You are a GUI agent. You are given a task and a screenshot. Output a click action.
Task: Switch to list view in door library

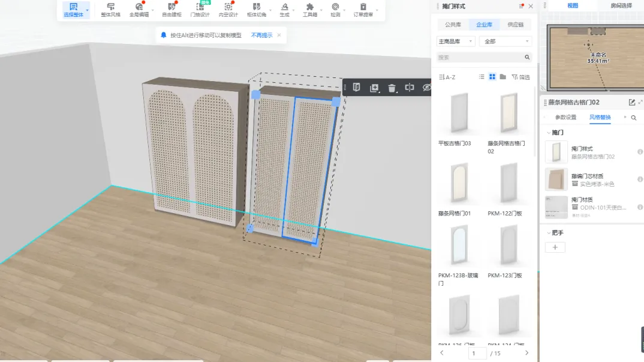tap(482, 77)
